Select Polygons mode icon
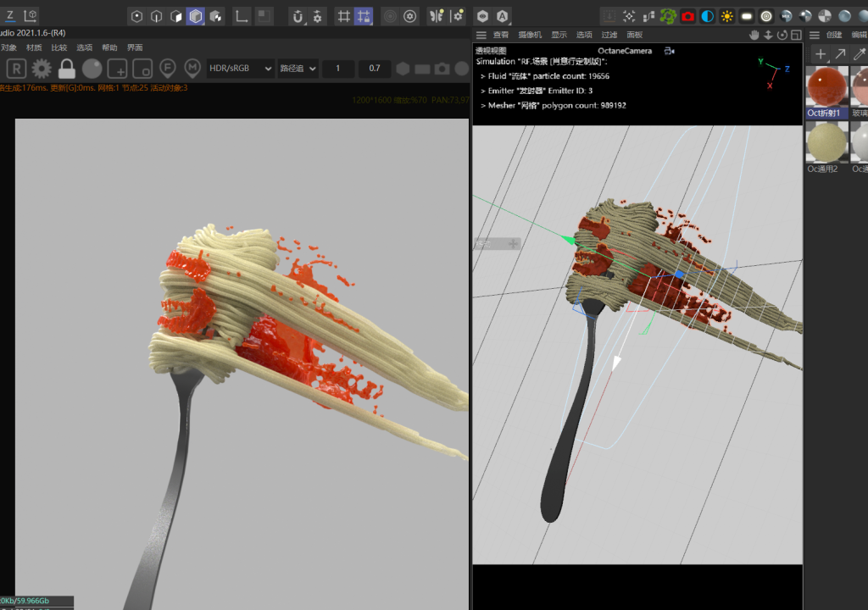The width and height of the screenshot is (868, 610). coord(176,17)
